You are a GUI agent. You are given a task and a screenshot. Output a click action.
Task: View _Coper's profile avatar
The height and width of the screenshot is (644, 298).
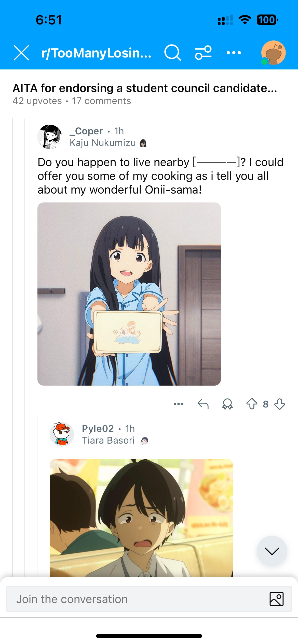click(50, 137)
